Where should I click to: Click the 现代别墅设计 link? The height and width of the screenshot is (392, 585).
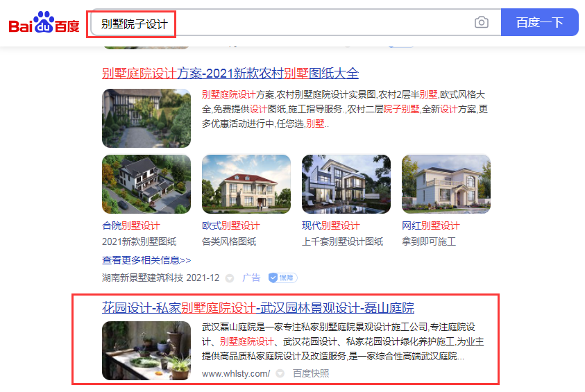click(x=330, y=225)
